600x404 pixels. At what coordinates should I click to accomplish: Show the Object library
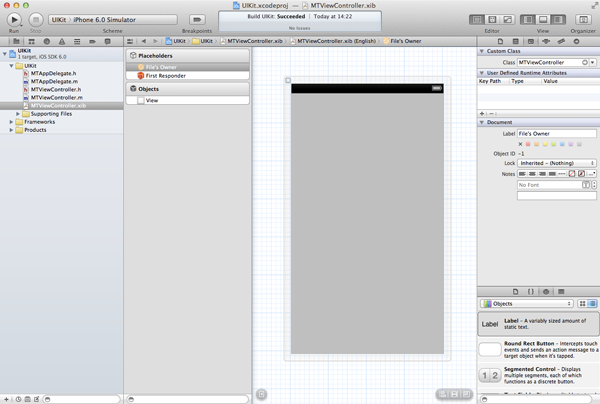[546, 292]
